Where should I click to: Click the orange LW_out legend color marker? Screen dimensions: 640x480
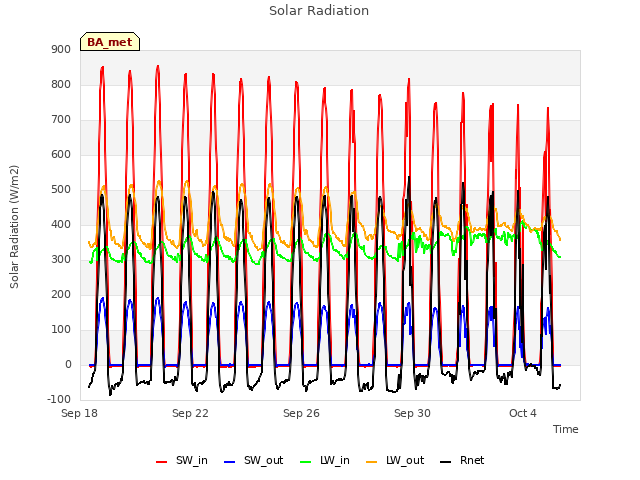click(372, 462)
